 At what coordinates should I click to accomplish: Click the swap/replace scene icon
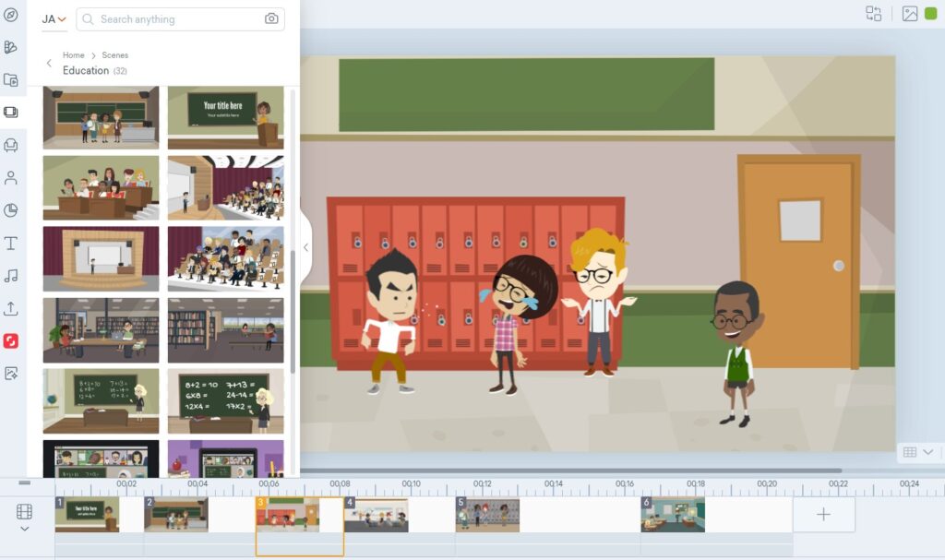[873, 14]
